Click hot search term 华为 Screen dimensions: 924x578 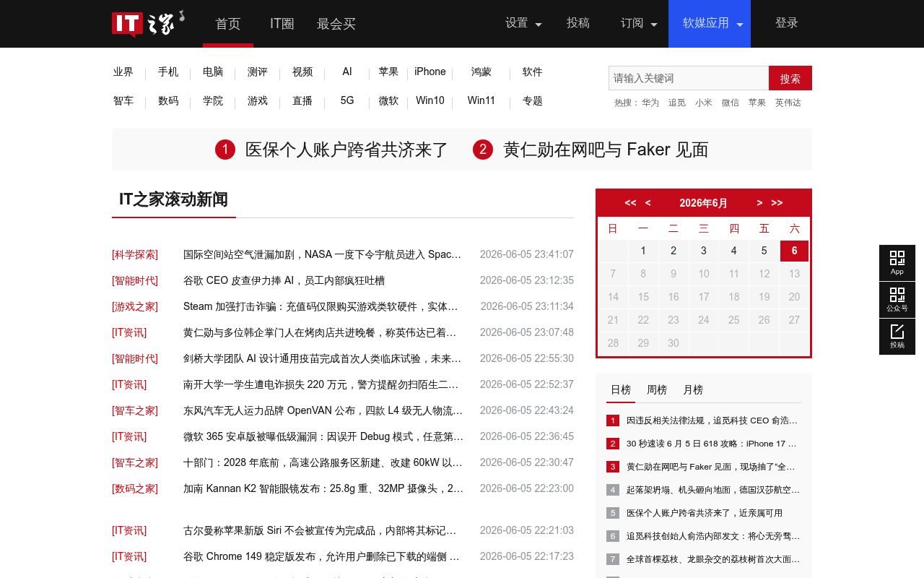650,103
